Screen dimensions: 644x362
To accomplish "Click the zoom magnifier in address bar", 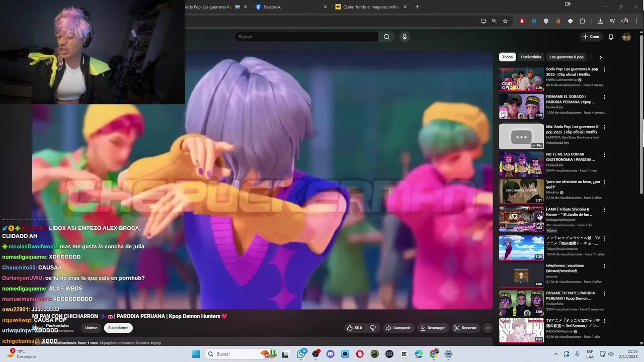I will tap(494, 21).
